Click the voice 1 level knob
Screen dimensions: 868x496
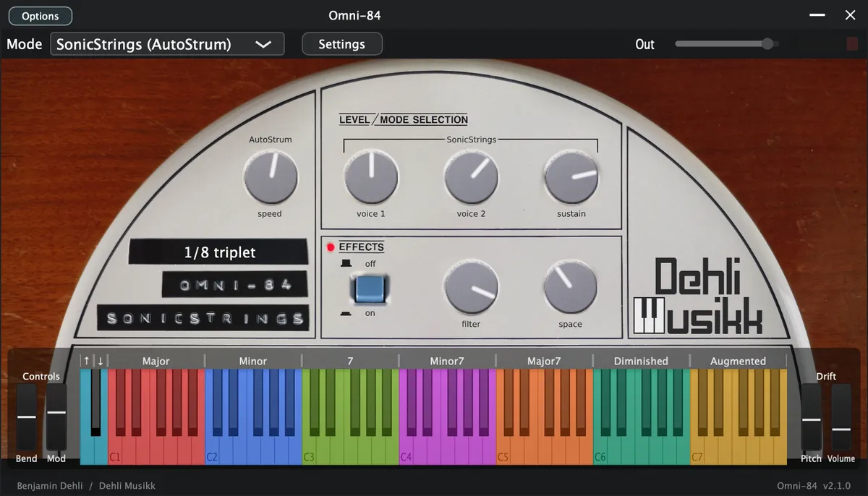coord(371,178)
